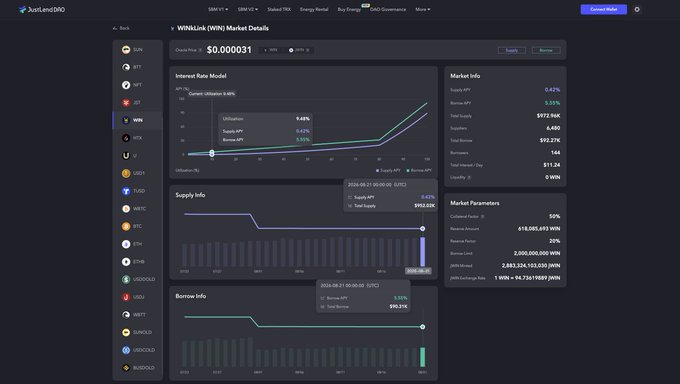The width and height of the screenshot is (680, 384).
Task: Open the USD1 market entry
Action: 137,173
